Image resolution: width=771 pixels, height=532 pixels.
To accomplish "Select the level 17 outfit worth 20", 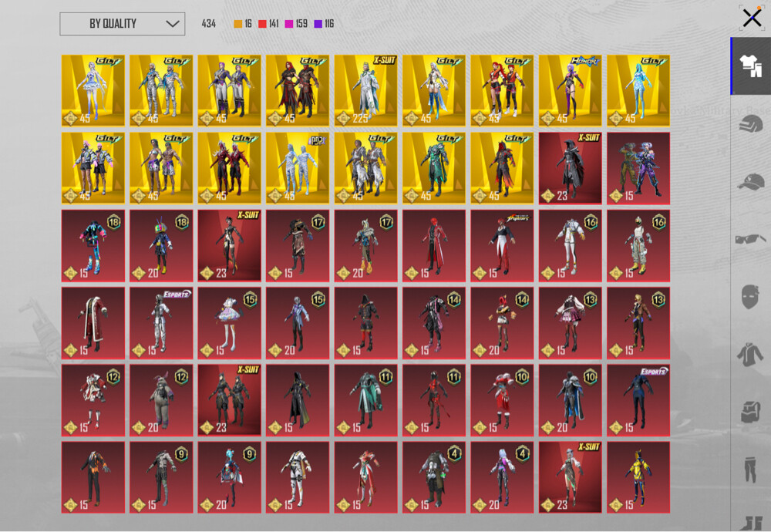I will coord(365,245).
